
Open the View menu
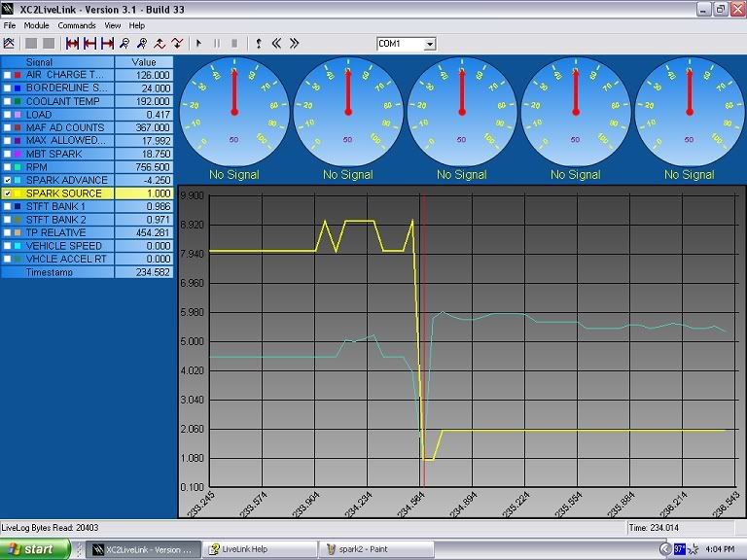pyautogui.click(x=113, y=25)
